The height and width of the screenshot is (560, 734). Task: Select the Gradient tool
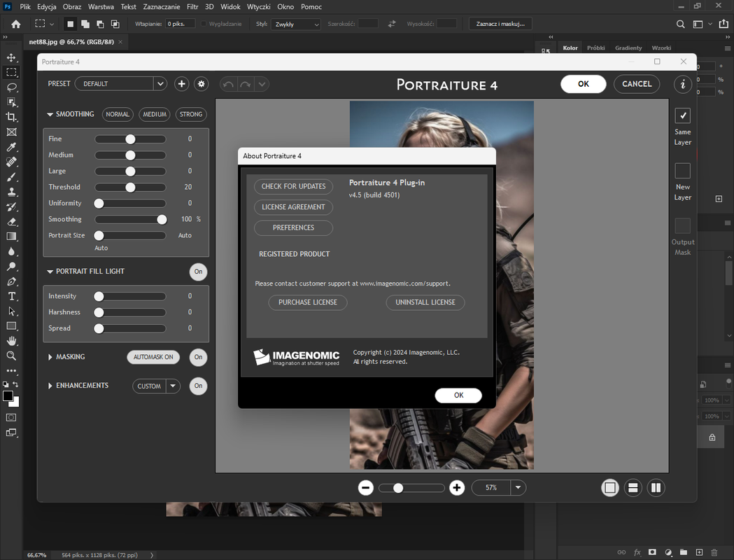(11, 237)
